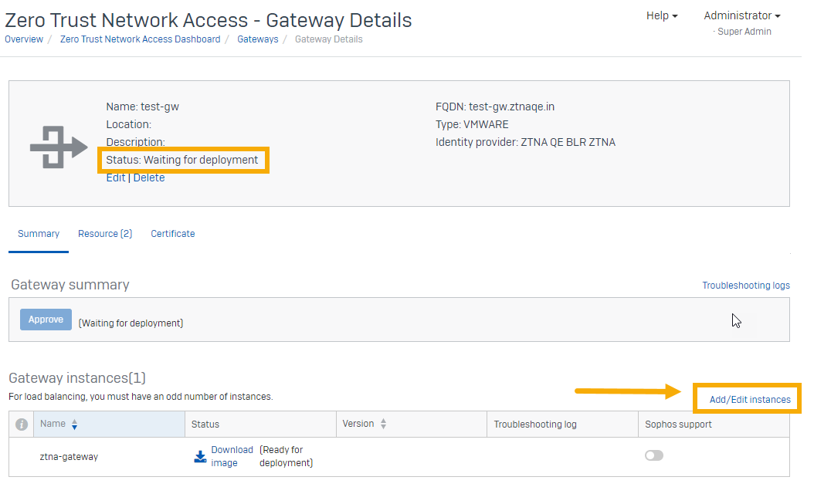Sort instances by Name arrows
814x504 pixels.
tap(75, 425)
